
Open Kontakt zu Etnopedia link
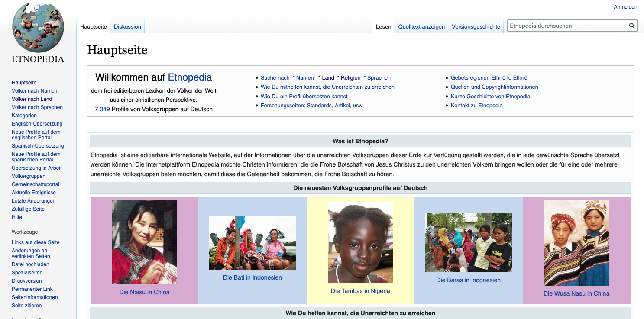click(477, 106)
